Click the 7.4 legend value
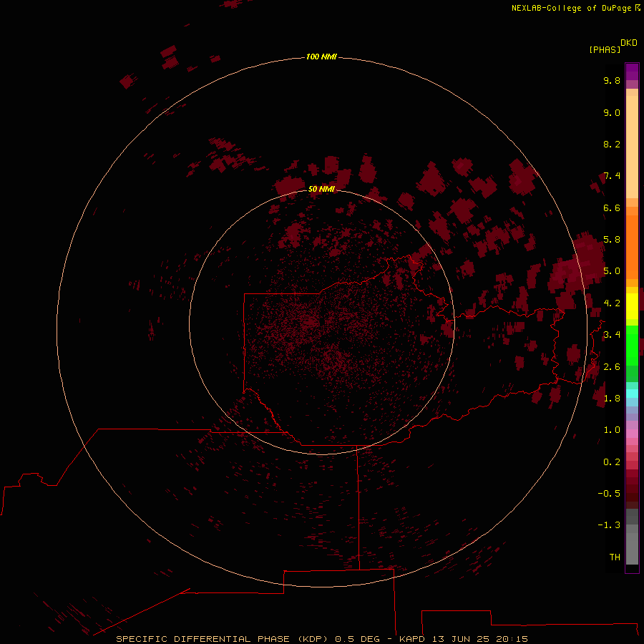644x644 pixels. click(x=612, y=176)
